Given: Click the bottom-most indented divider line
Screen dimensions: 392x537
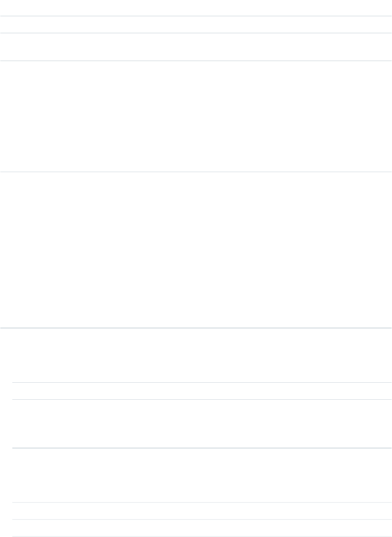Looking at the screenshot, I should click(x=202, y=537).
